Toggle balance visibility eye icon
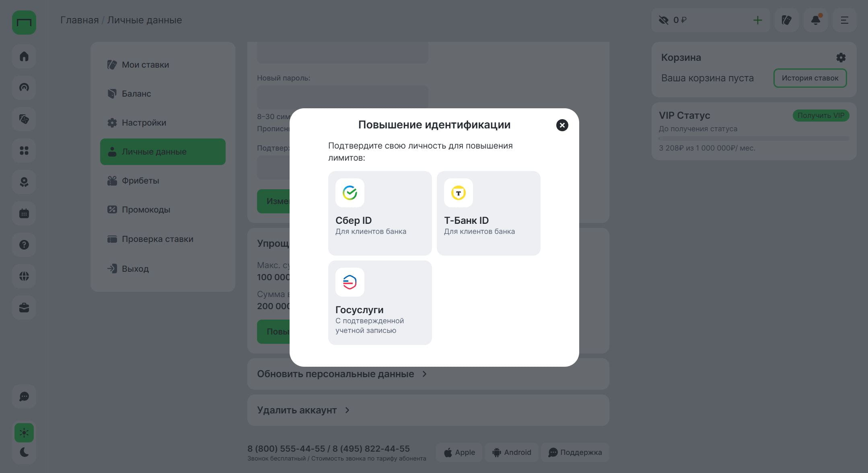 [663, 20]
